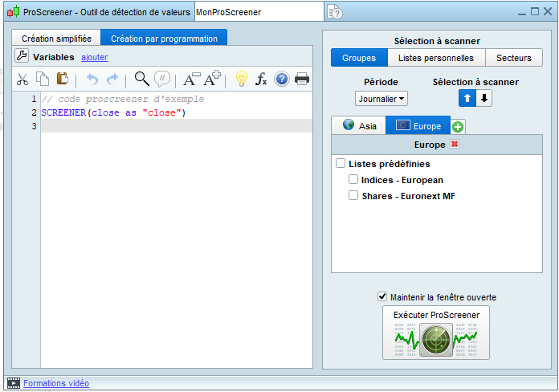Open the Formations vidéo link
Viewport: 559px width, 392px height.
(56, 383)
